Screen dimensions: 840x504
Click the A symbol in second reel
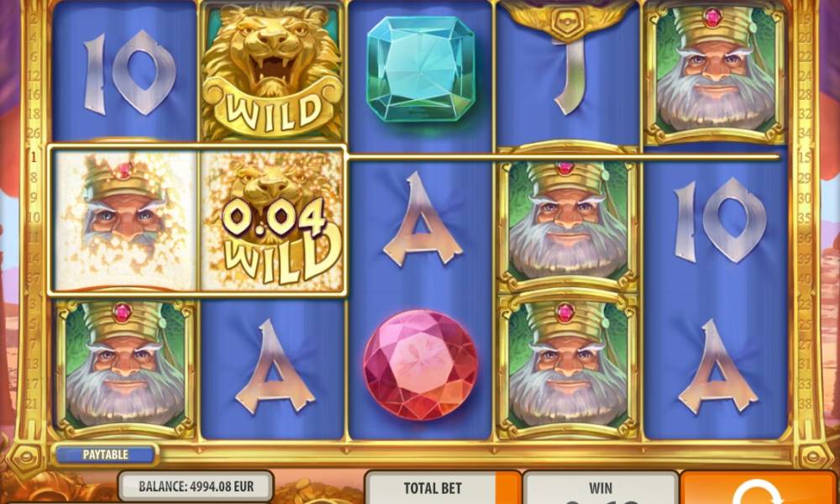275,367
